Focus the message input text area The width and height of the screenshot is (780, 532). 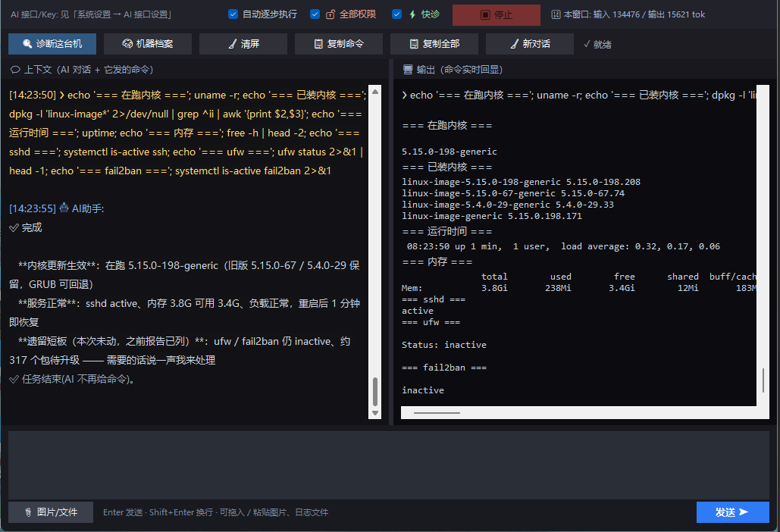tap(389, 465)
